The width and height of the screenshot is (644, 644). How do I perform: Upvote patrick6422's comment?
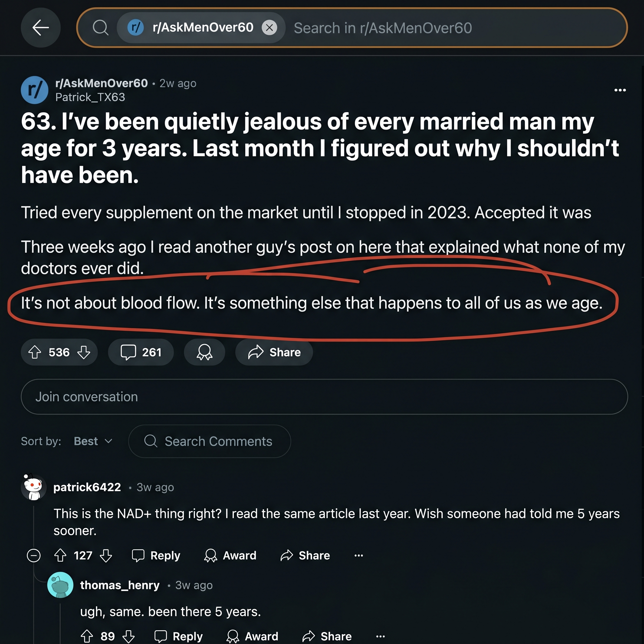pos(60,555)
